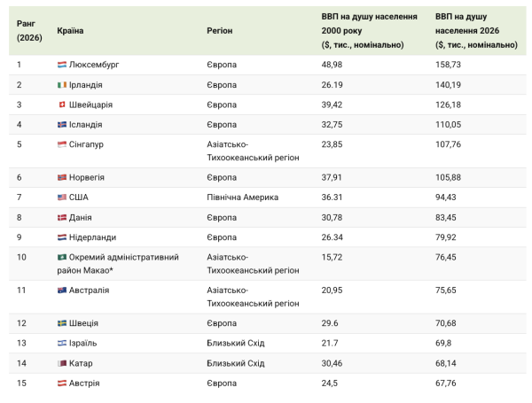This screenshot has height=403, width=532.
Task: Click the Singapore flag icon
Action: pyautogui.click(x=62, y=144)
